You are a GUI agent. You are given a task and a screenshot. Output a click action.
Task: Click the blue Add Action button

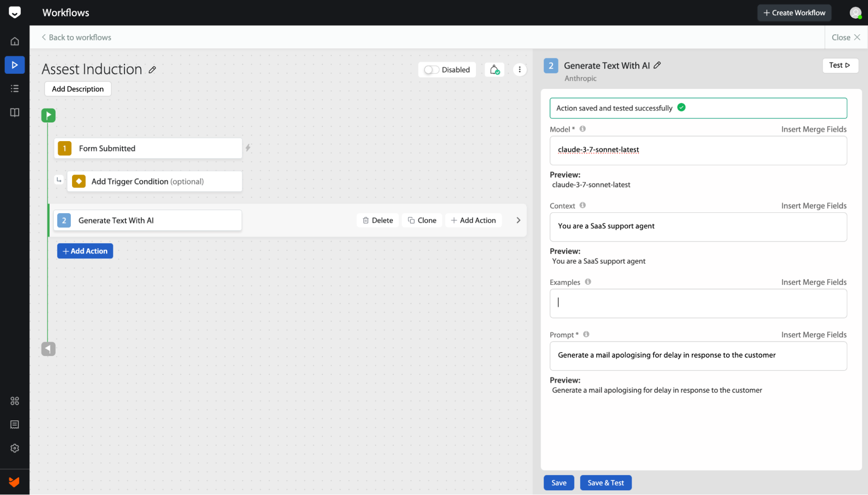click(x=85, y=251)
